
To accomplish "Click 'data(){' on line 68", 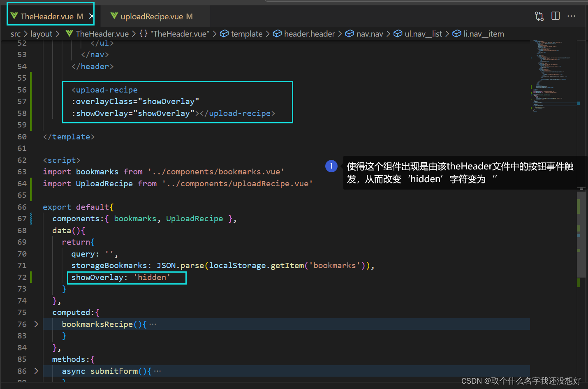I will tap(69, 230).
